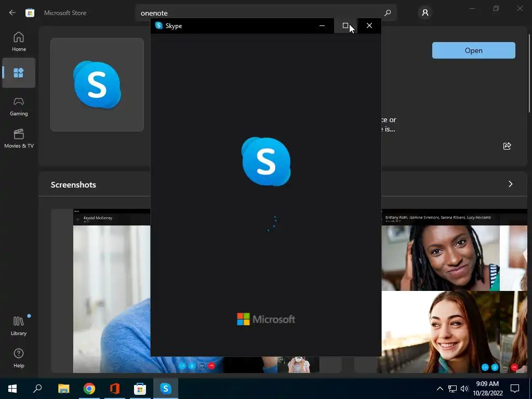532x399 pixels.
Task: Restore down the Microsoft Store window
Action: pyautogui.click(x=496, y=8)
